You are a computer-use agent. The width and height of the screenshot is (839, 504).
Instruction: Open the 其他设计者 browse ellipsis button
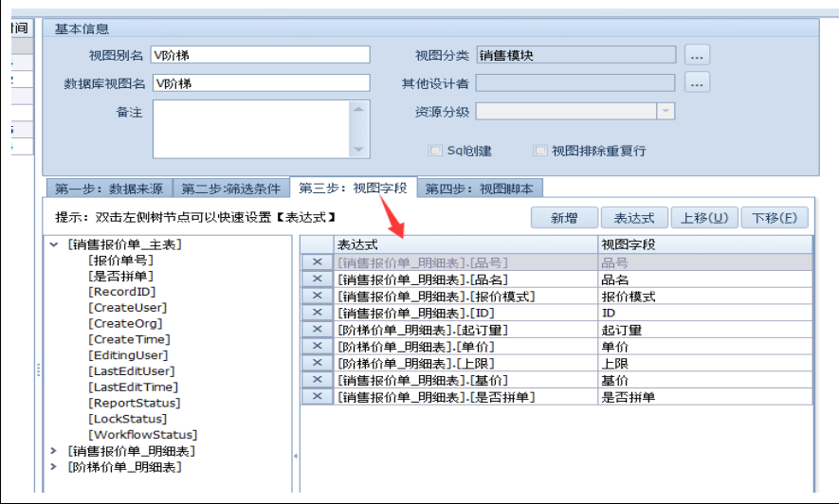pos(697,83)
